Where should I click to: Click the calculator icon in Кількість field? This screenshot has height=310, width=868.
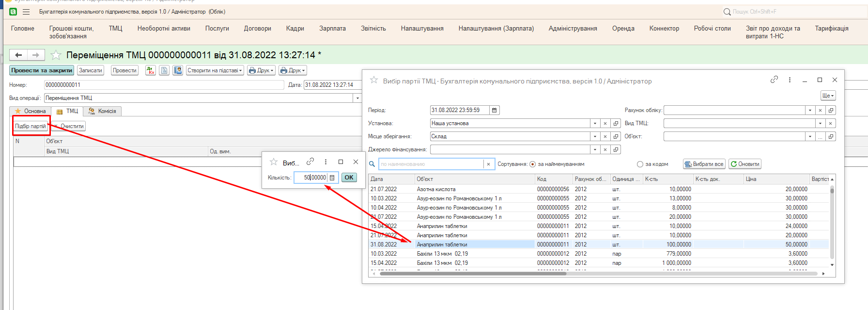[x=332, y=178]
